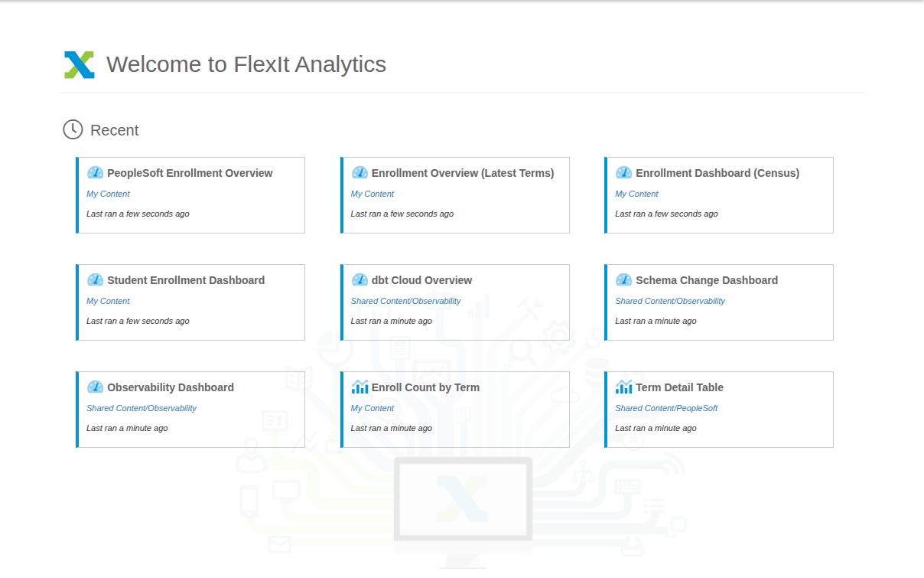Click Shared Content/Observability under Schema Change Dashboard
Viewport: 924px width, 578px height.
(670, 301)
